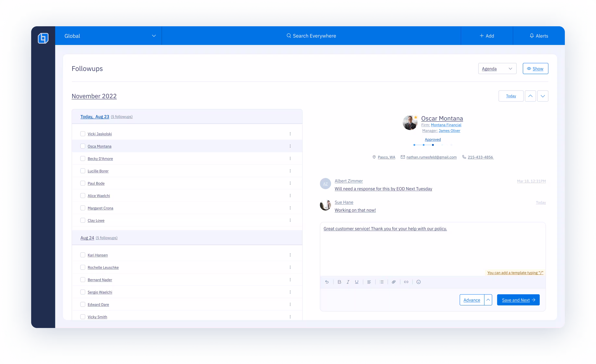The width and height of the screenshot is (596, 364).
Task: Open the three-dot menu for Paul Bode
Action: (290, 183)
